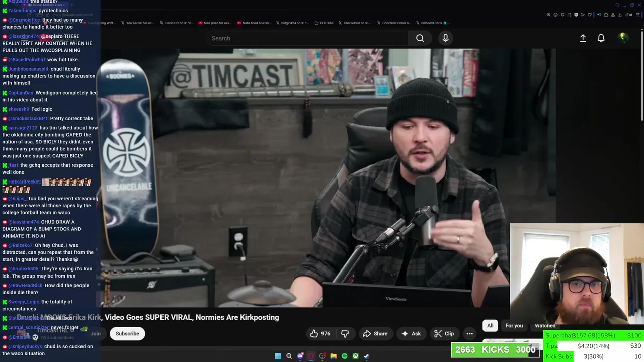Click the Timcast video player frame

[328, 178]
